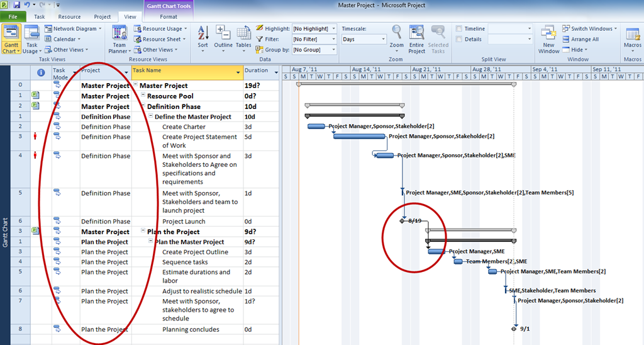Image resolution: width=644 pixels, height=345 pixels.
Task: Save the project from quick access toolbar
Action: tap(17, 5)
